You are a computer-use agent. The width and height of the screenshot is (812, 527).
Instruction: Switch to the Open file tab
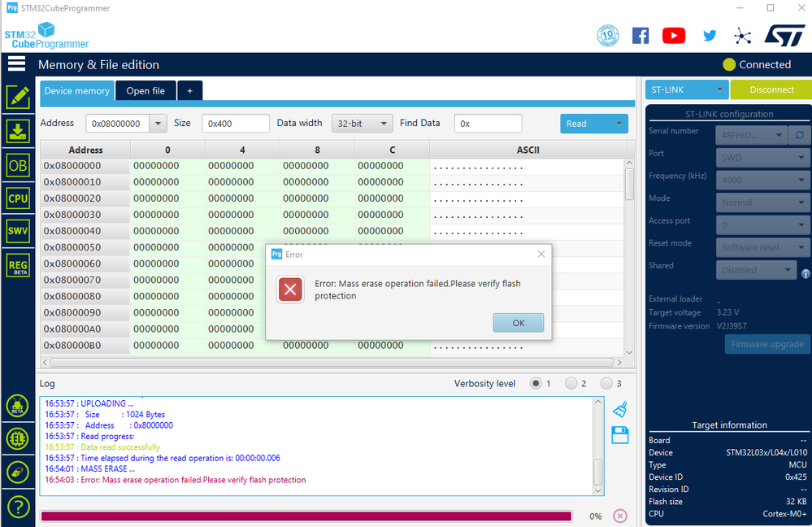145,91
